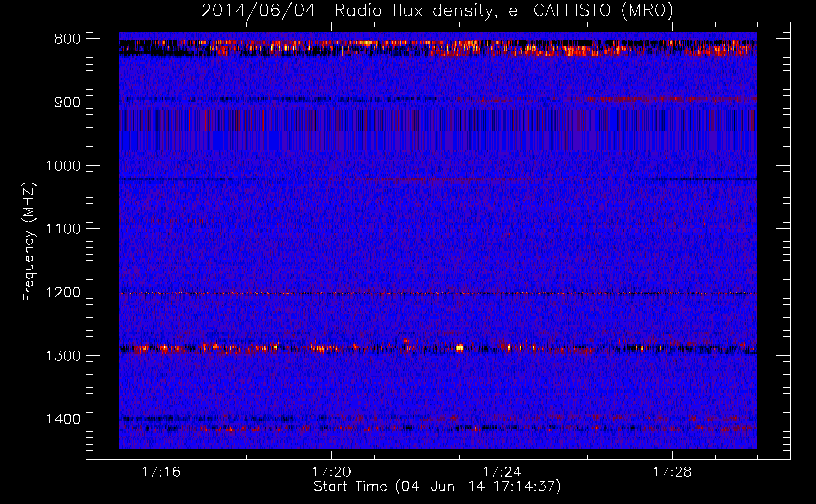
Task: Click the 'Frequency (MHZ)' axis label
Action: point(29,242)
